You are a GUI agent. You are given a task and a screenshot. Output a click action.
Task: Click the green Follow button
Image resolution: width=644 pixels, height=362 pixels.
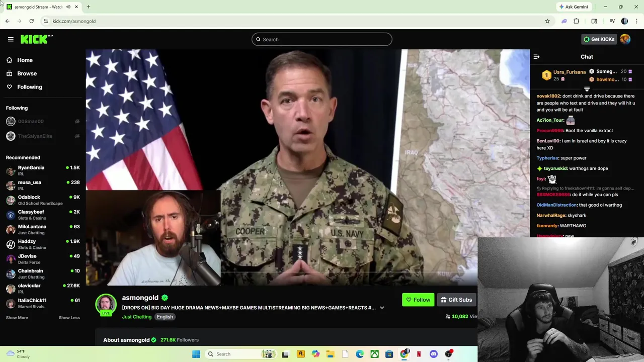(418, 300)
